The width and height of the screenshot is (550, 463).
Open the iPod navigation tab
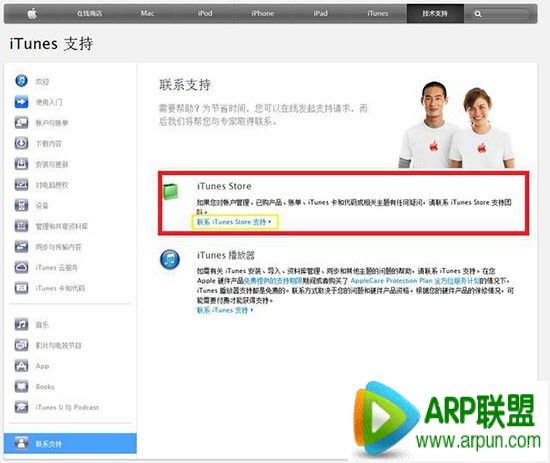pyautogui.click(x=205, y=13)
